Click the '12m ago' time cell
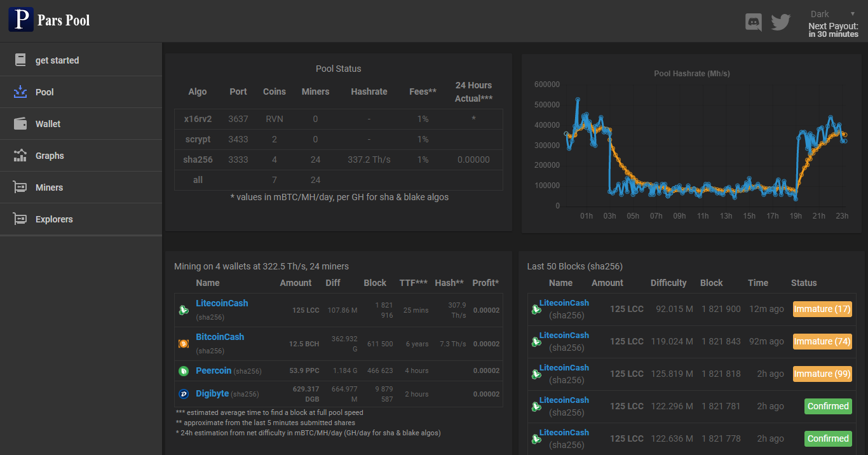The image size is (868, 455). point(767,309)
